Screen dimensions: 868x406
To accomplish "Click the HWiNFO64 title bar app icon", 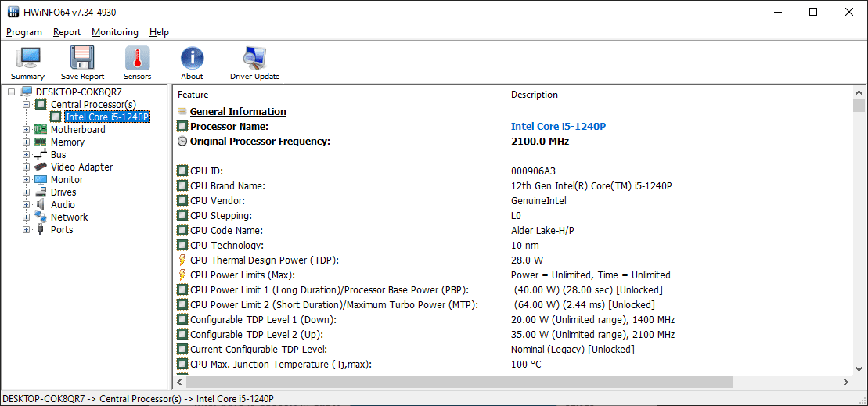I will click(13, 13).
